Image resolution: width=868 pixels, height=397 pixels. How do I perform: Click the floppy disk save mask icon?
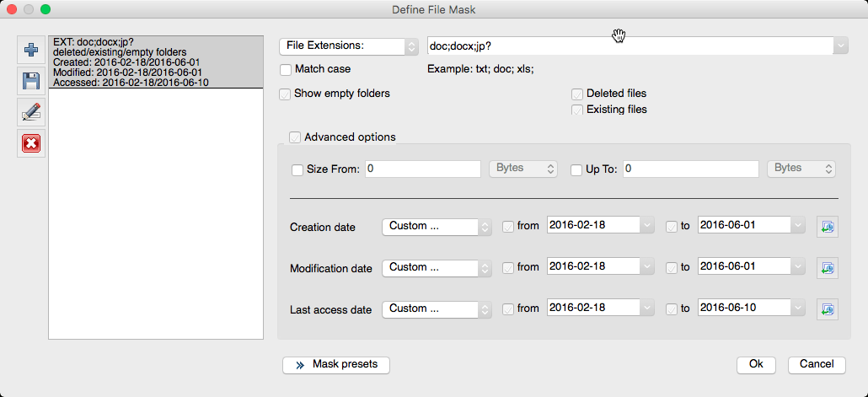pos(31,81)
